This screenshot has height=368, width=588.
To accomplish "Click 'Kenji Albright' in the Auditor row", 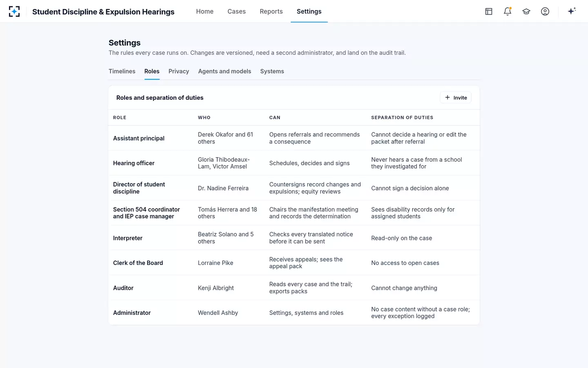I will pyautogui.click(x=216, y=288).
